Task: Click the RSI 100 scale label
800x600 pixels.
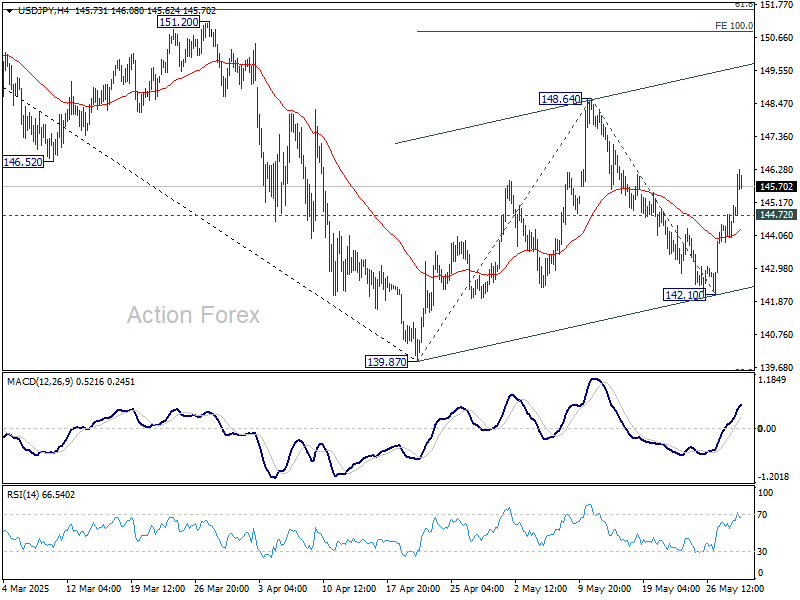Action: coord(766,493)
